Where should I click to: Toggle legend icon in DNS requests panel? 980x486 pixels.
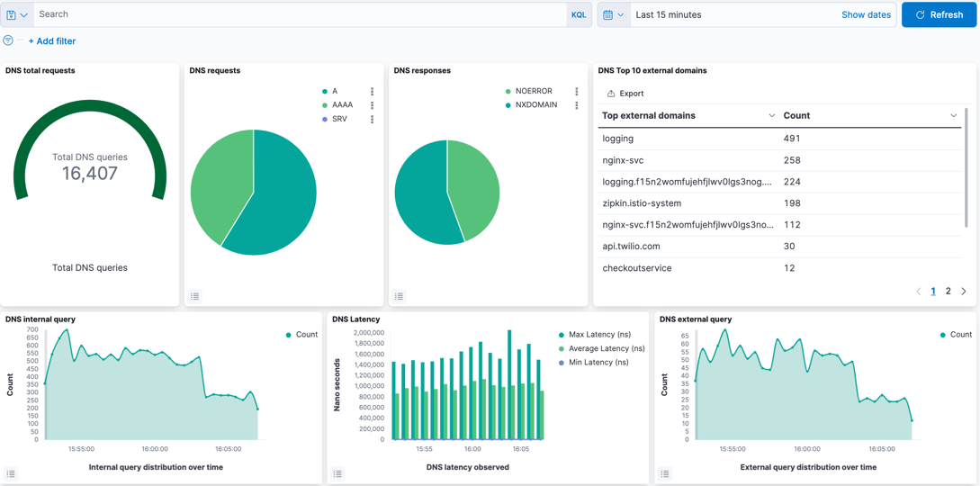194,296
